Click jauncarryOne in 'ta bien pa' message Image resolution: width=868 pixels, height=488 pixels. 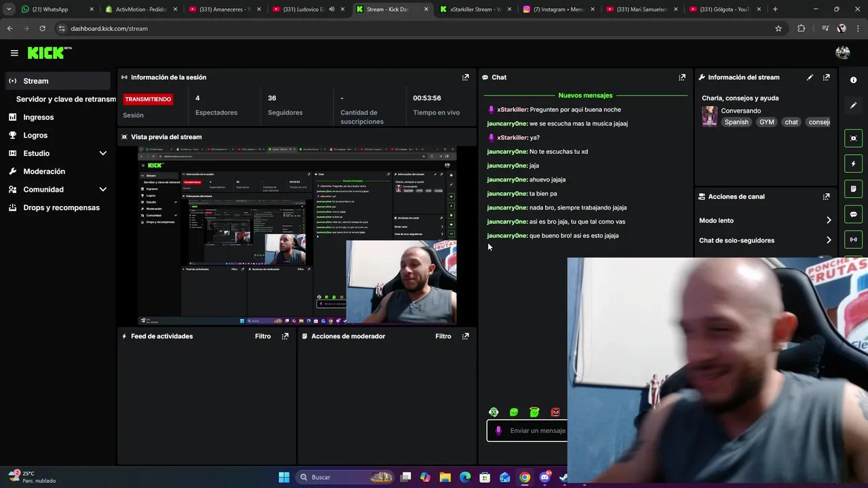click(x=507, y=194)
